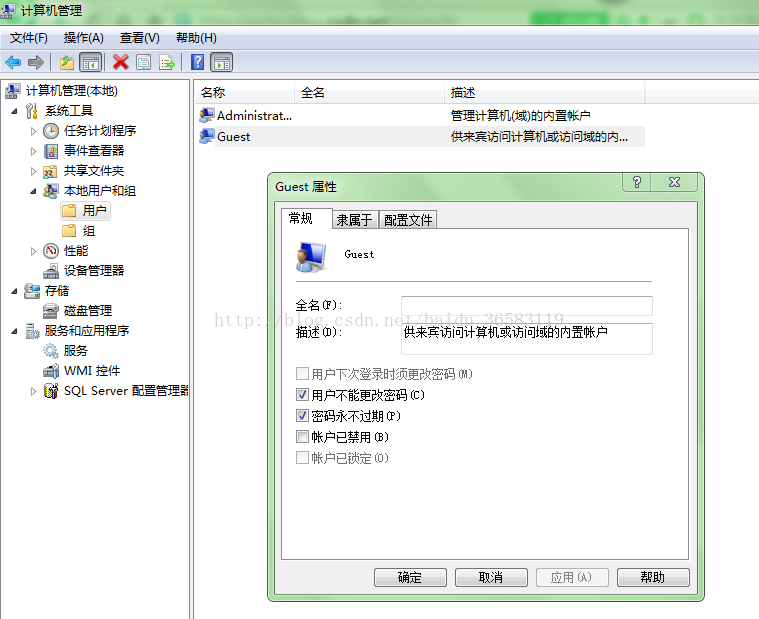Click the Back arrow toolbar icon
759x619 pixels.
coord(13,62)
